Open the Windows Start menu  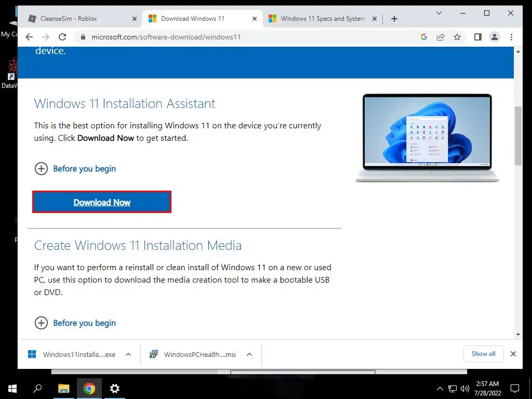pos(12,389)
